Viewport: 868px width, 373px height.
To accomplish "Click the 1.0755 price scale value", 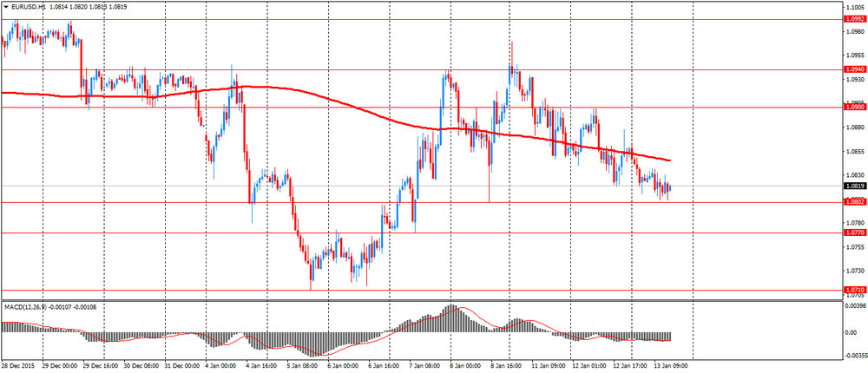I will 855,247.
